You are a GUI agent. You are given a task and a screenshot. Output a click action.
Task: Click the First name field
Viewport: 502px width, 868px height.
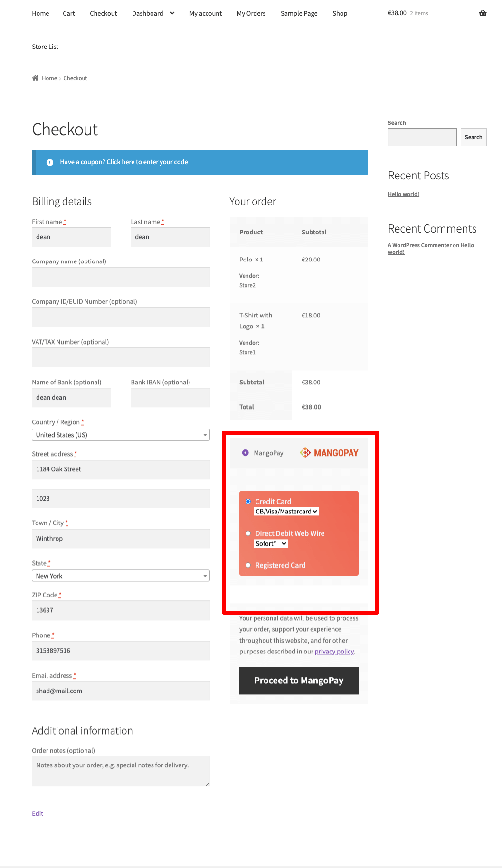(71, 237)
